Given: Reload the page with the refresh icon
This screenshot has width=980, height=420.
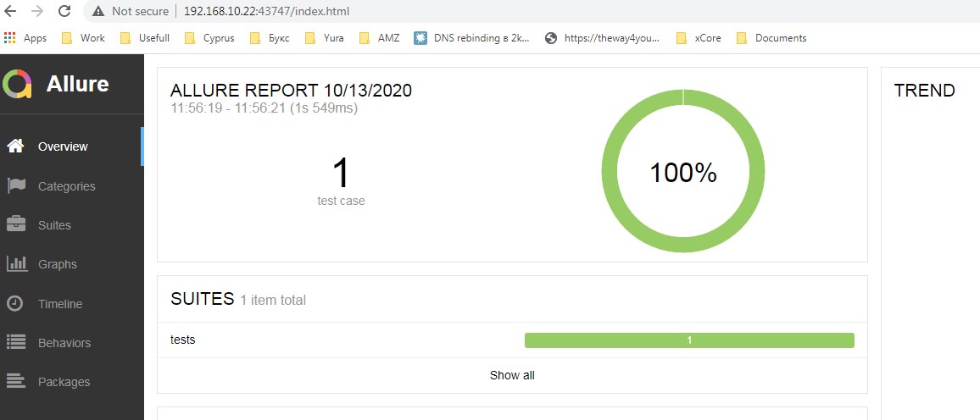Looking at the screenshot, I should point(64,11).
